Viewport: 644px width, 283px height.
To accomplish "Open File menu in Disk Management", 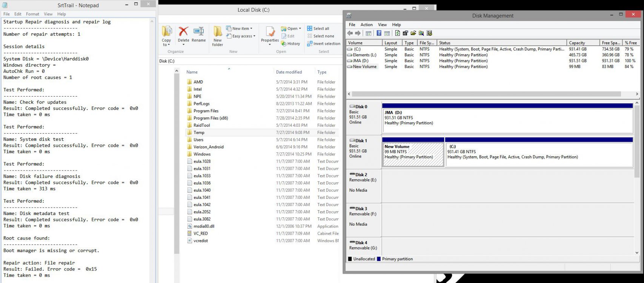I will (x=352, y=25).
